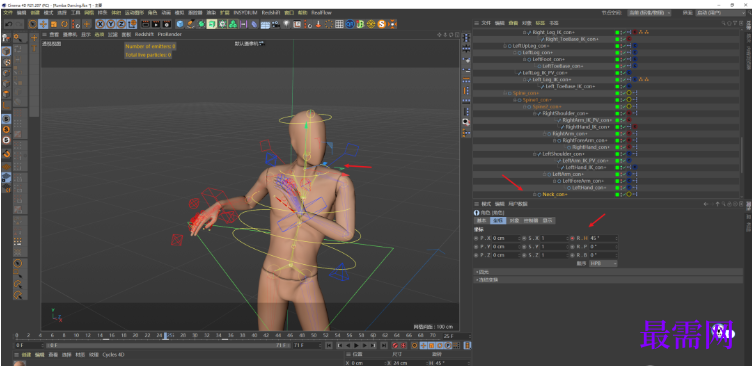Collapse the Spine_con+ tree node
This screenshot has height=366, width=752.
pyautogui.click(x=505, y=93)
